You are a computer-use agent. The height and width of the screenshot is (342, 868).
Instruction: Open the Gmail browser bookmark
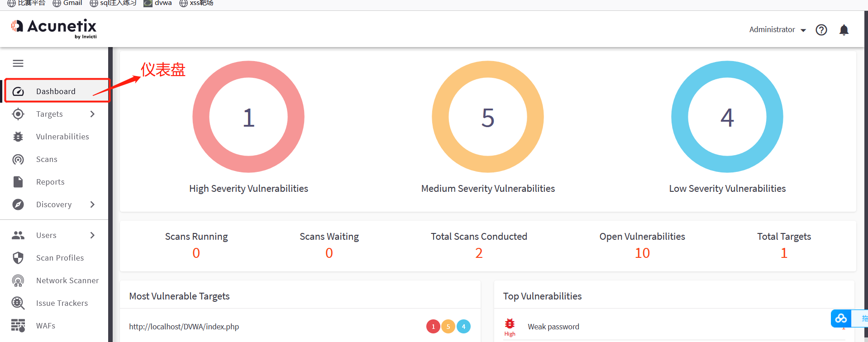(x=67, y=3)
